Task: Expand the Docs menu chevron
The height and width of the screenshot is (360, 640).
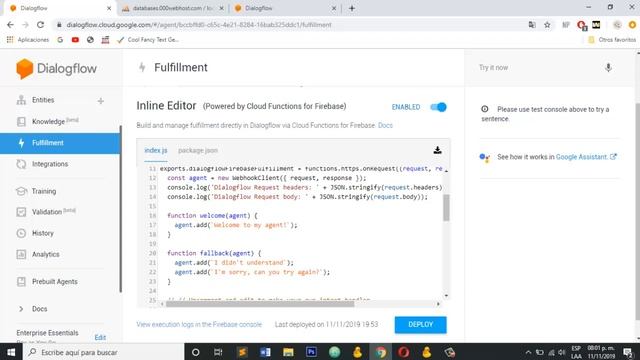Action: tap(21, 309)
